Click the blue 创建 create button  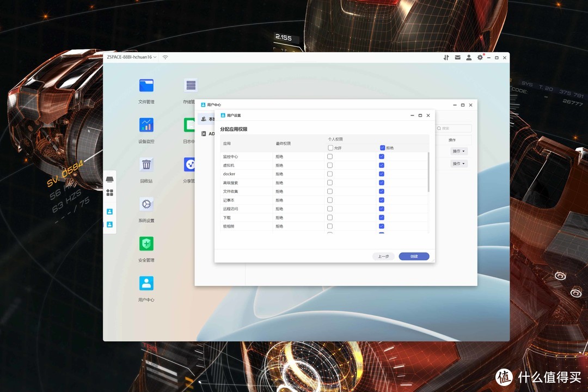pos(414,256)
